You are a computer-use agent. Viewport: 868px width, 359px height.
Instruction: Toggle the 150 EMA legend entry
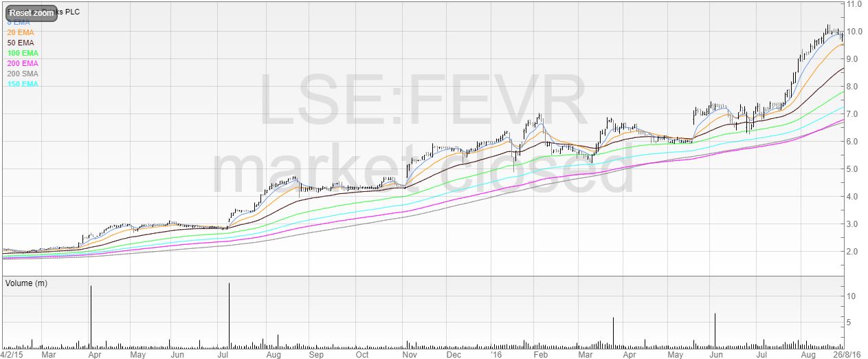[x=21, y=84]
